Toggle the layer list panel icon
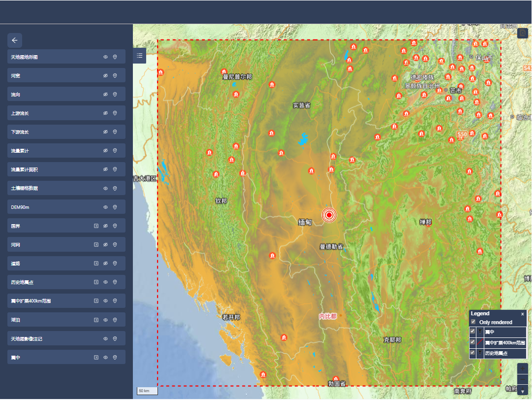The height and width of the screenshot is (401, 532). click(x=139, y=56)
